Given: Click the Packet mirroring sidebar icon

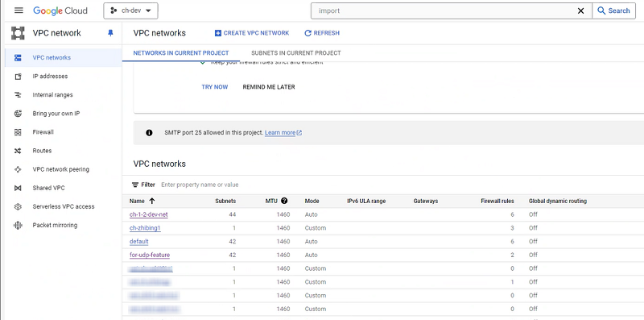Looking at the screenshot, I should [18, 226].
